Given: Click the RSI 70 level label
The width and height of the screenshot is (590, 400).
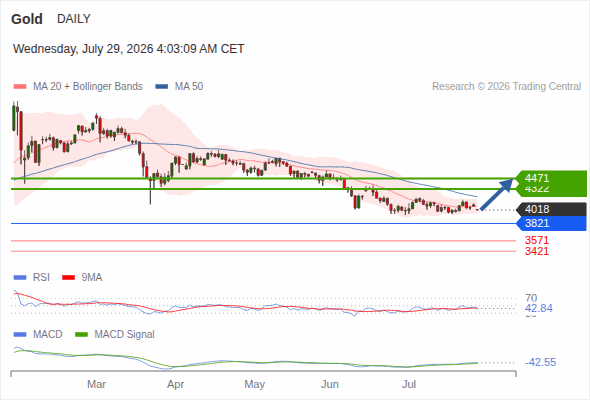Looking at the screenshot, I should coord(531,298).
